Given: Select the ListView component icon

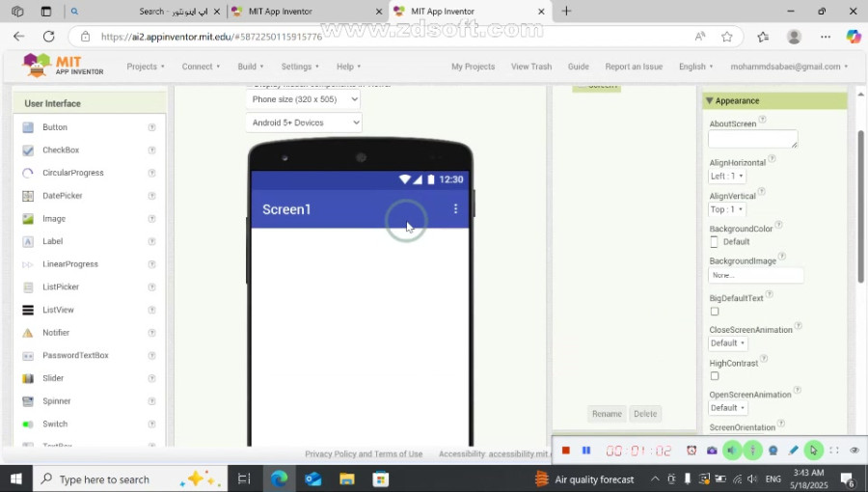Looking at the screenshot, I should [28, 310].
